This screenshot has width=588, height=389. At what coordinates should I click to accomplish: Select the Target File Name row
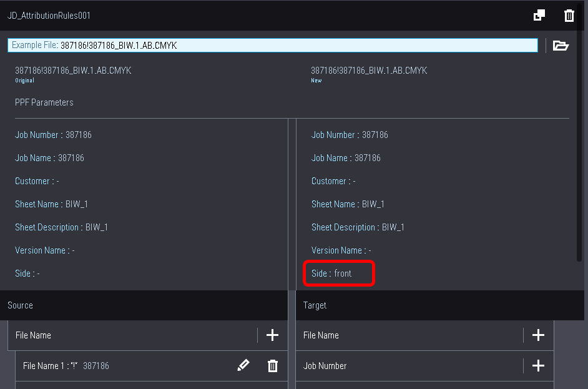tap(424, 335)
